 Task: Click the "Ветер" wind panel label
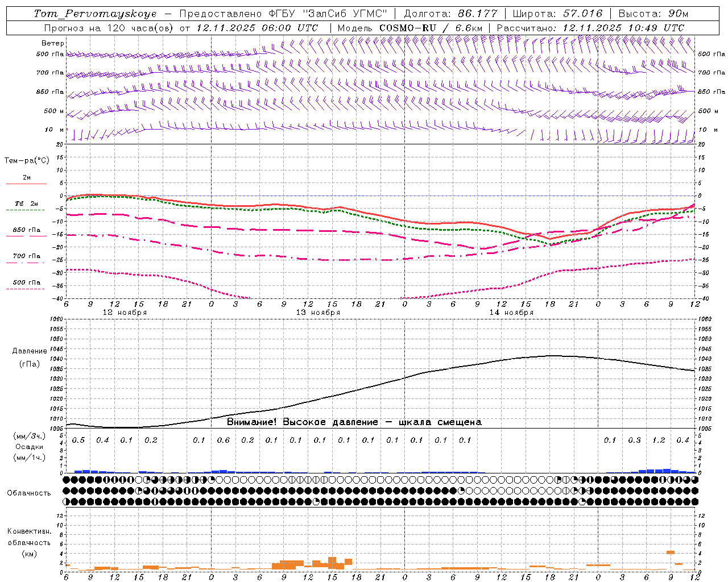pyautogui.click(x=53, y=43)
